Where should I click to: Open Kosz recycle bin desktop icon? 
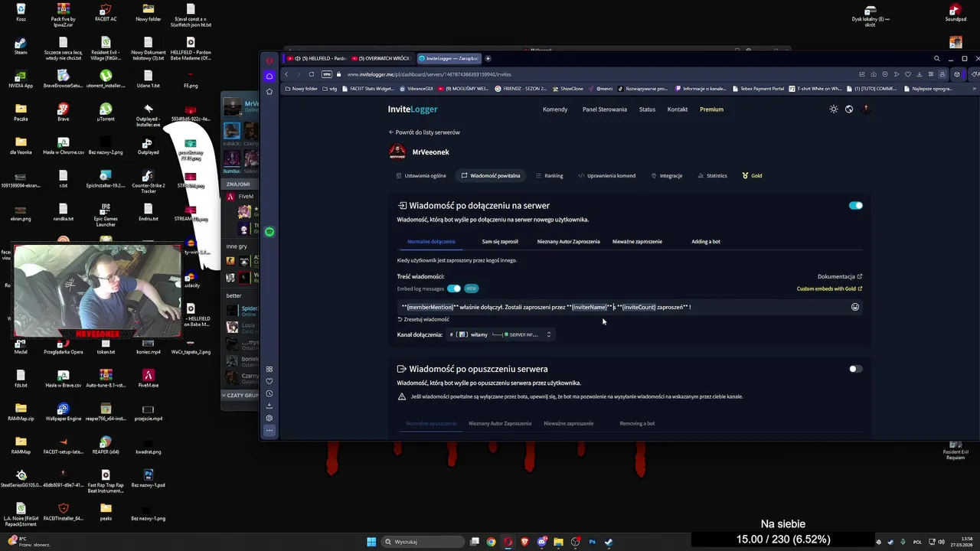[x=21, y=12]
